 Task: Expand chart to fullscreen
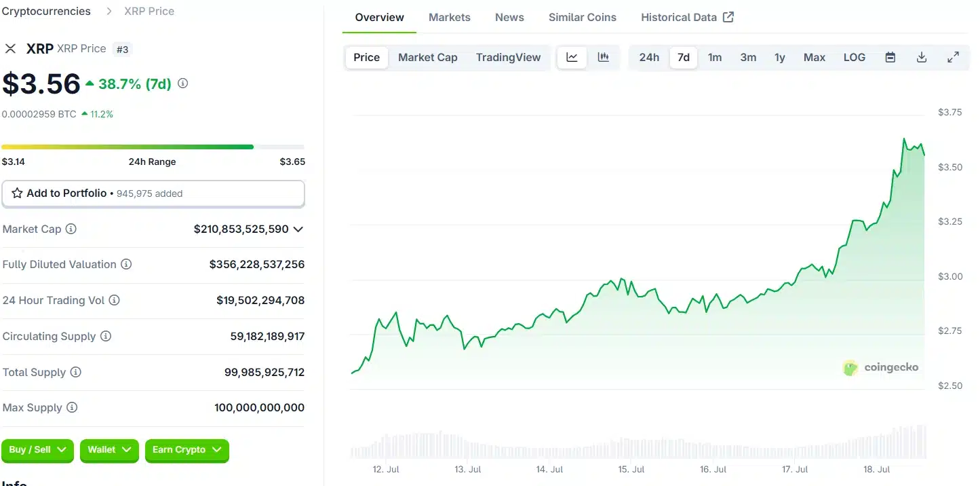tap(953, 58)
